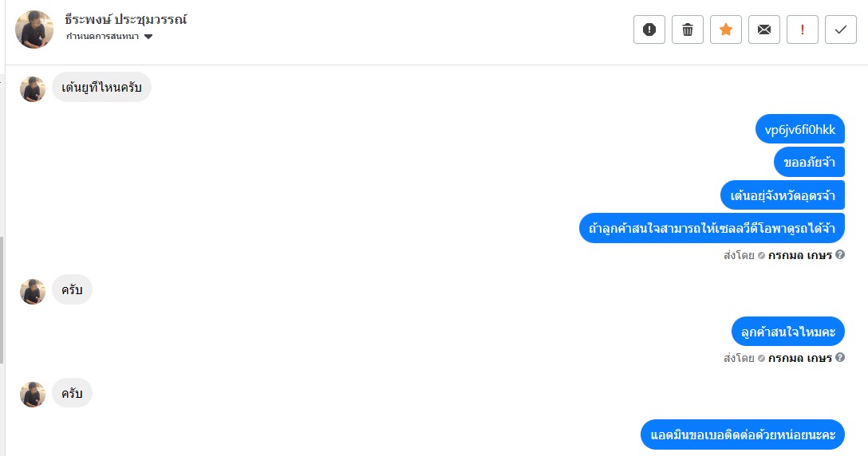Open the กำหนดการสนทนา conversation label menu
This screenshot has width=868, height=456.
tap(109, 37)
